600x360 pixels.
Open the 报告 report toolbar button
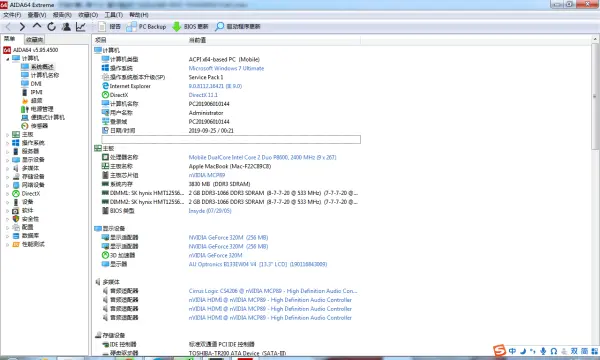pos(109,26)
